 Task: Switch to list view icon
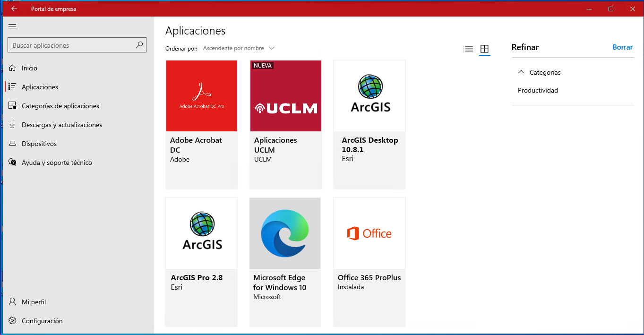(x=468, y=49)
